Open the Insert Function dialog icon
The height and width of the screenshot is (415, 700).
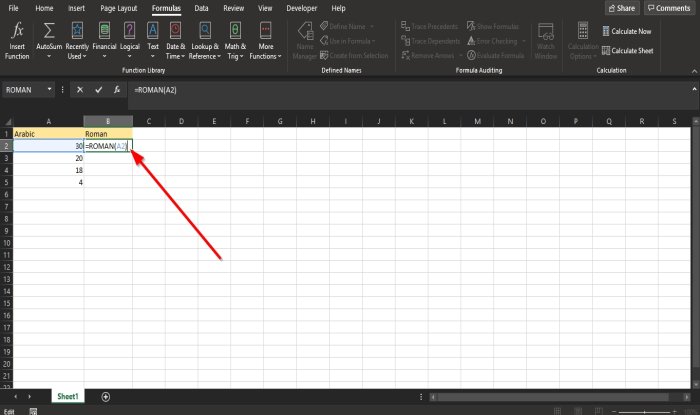click(17, 30)
